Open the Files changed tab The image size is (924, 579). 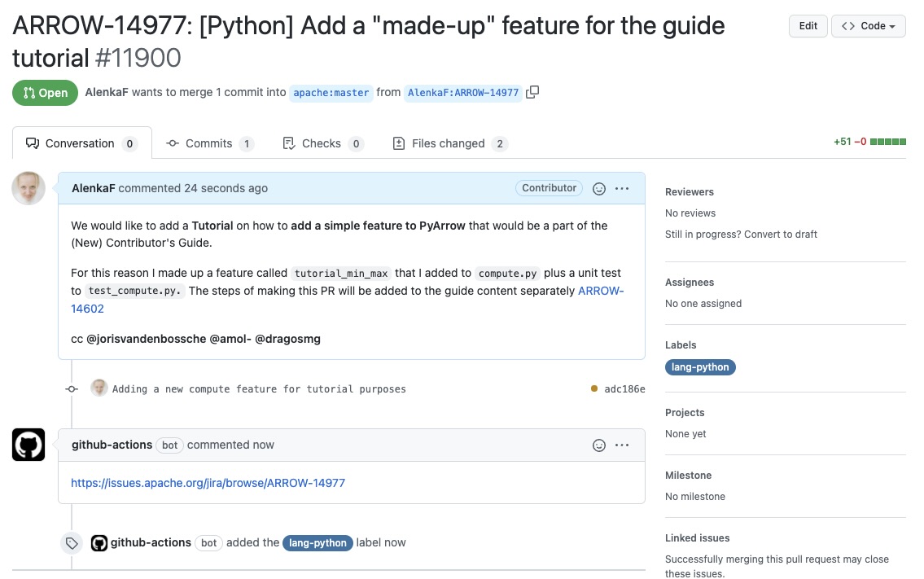[449, 143]
